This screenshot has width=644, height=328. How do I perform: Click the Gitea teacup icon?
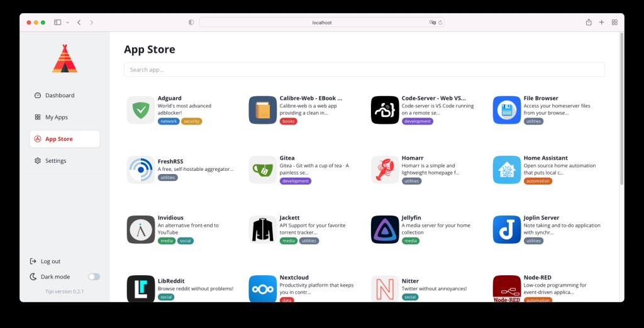[263, 170]
